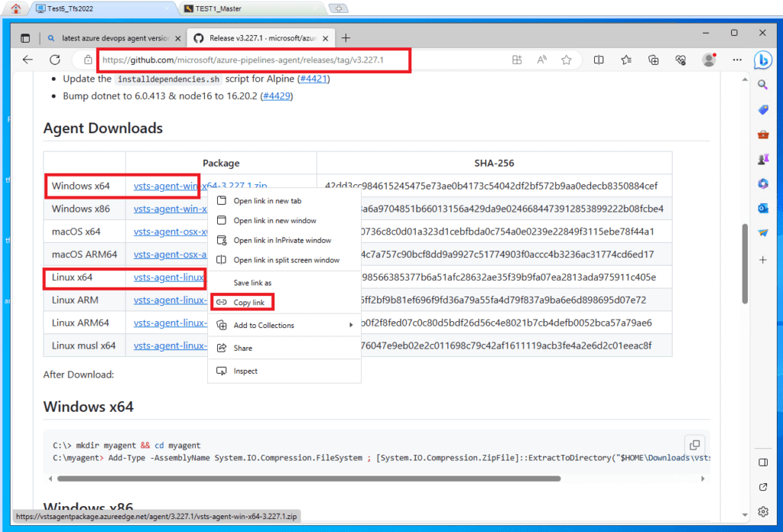Image resolution: width=783 pixels, height=532 pixels.
Task: Click the browser Back arrow
Action: coord(28,60)
